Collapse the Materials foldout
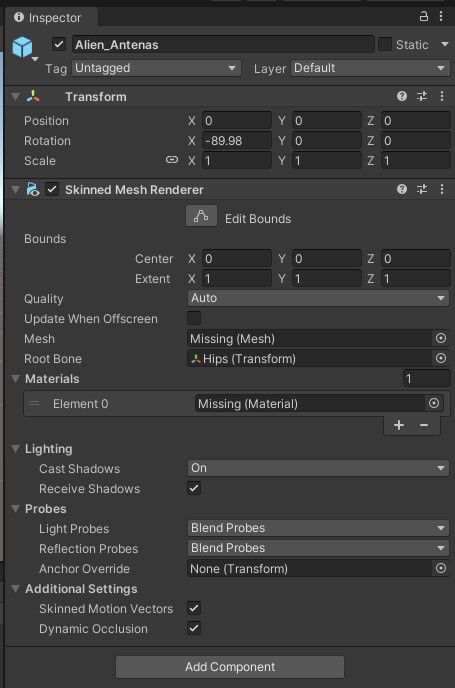The height and width of the screenshot is (688, 455). point(15,378)
